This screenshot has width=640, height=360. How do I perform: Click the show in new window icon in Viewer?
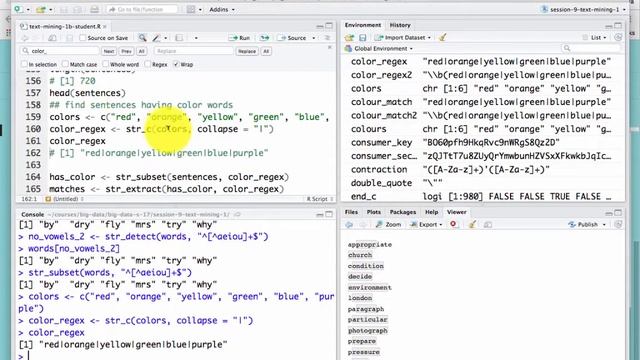(488, 224)
